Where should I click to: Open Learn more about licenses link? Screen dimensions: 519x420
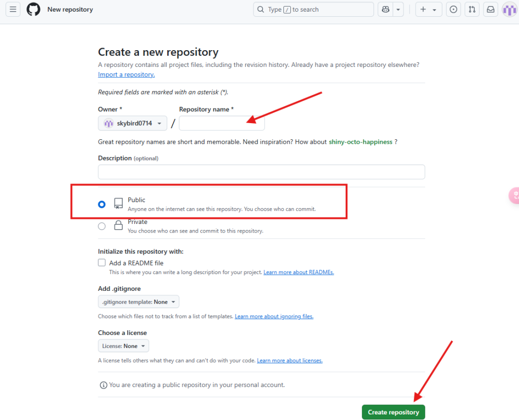[289, 360]
